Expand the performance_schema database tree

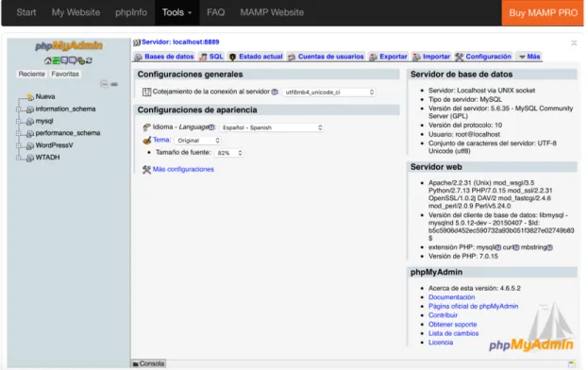tap(18, 133)
